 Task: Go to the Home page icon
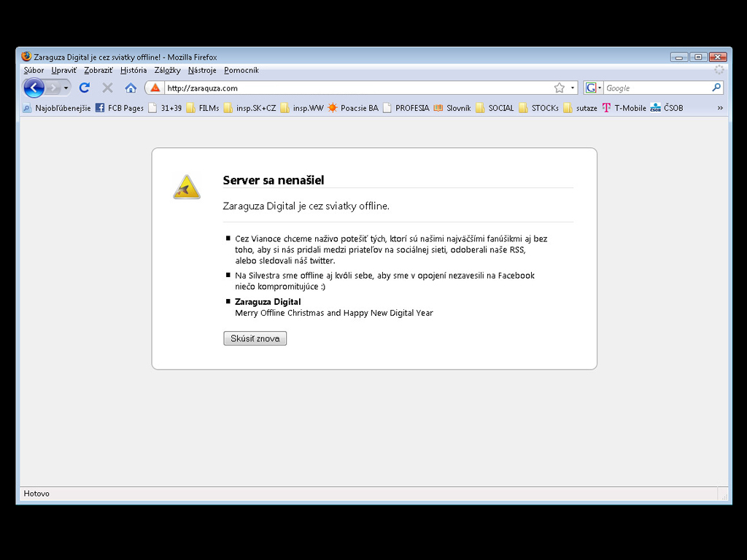point(131,87)
